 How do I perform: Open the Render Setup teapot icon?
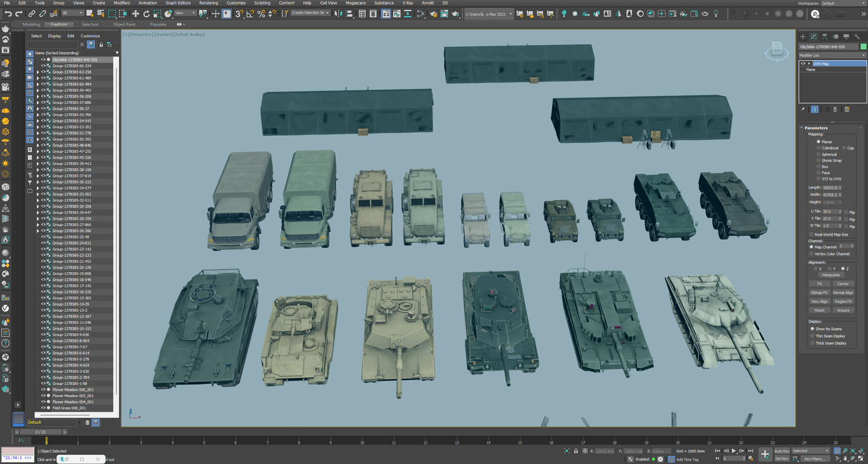click(432, 13)
